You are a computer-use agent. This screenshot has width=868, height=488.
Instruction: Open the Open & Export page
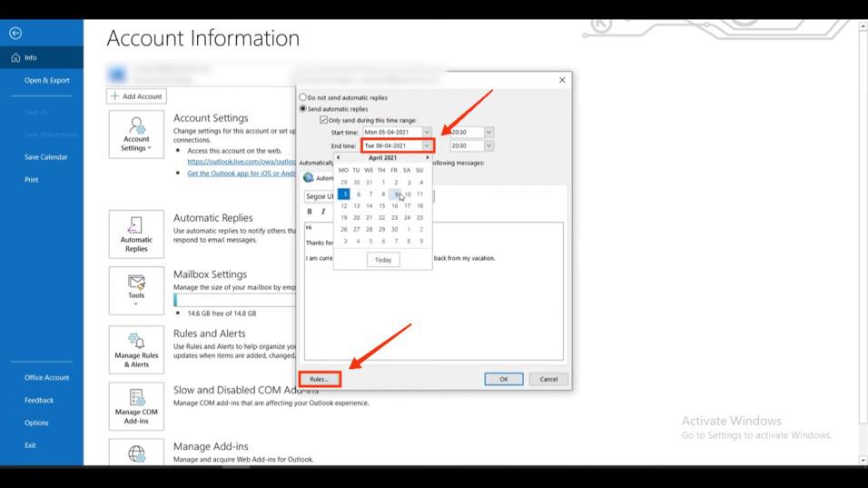click(47, 80)
